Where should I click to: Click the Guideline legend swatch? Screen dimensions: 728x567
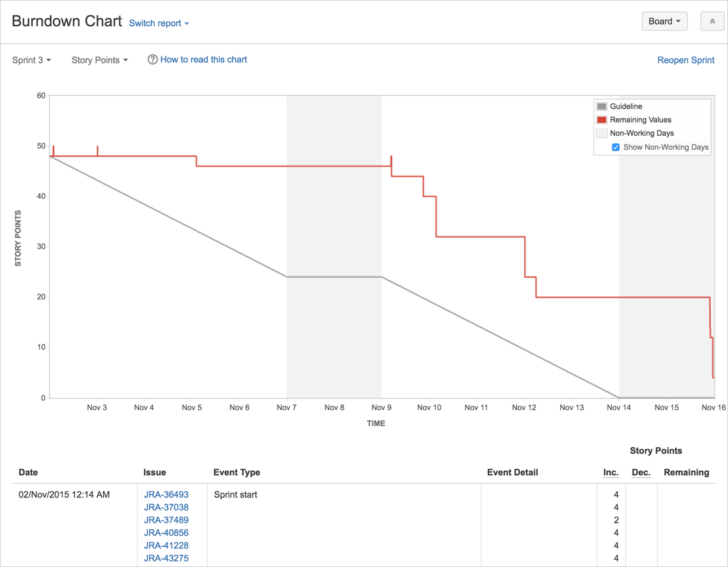click(601, 106)
